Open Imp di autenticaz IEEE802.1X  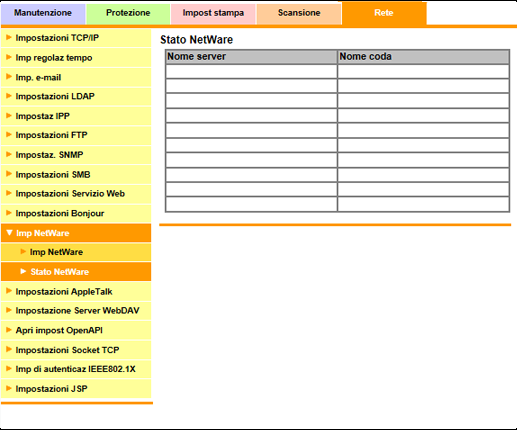(76, 369)
